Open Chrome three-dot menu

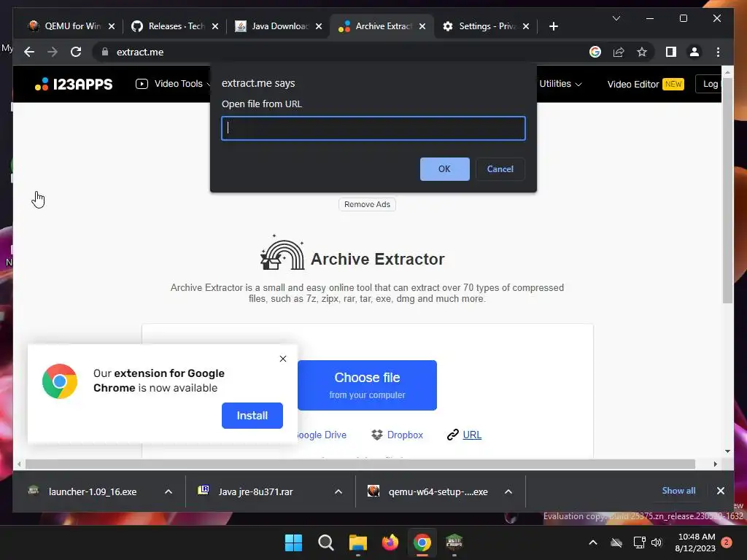[x=718, y=52]
